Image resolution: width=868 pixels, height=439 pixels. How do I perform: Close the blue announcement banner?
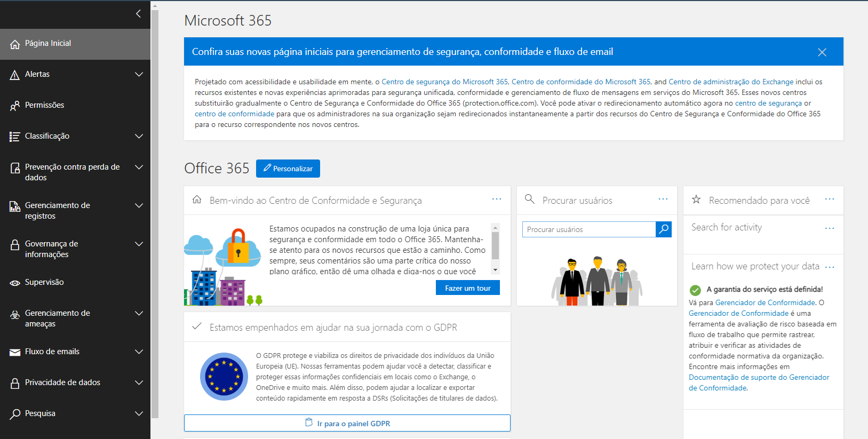[822, 52]
